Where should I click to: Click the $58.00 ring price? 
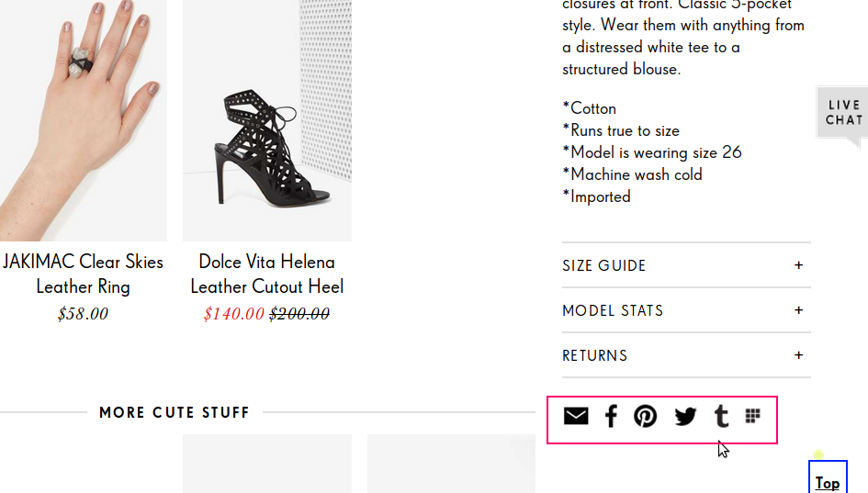(83, 314)
